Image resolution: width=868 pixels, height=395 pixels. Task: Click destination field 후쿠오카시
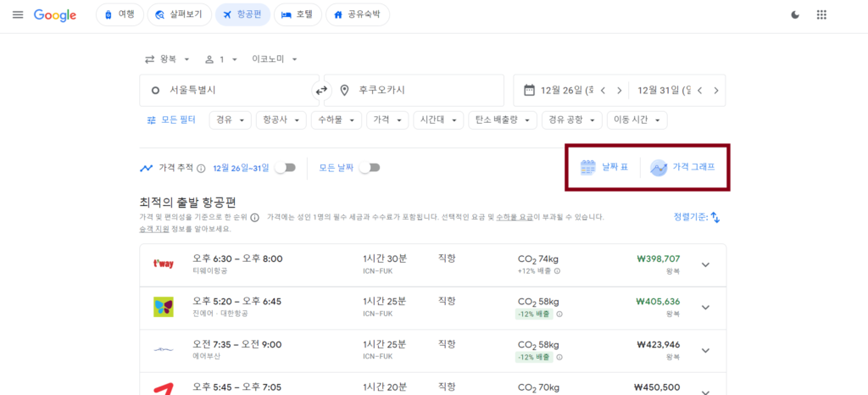tap(414, 90)
